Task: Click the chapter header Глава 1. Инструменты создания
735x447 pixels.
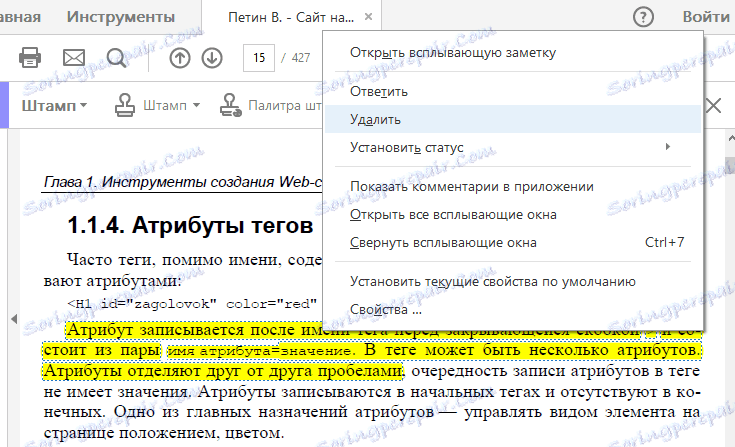Action: point(183,182)
